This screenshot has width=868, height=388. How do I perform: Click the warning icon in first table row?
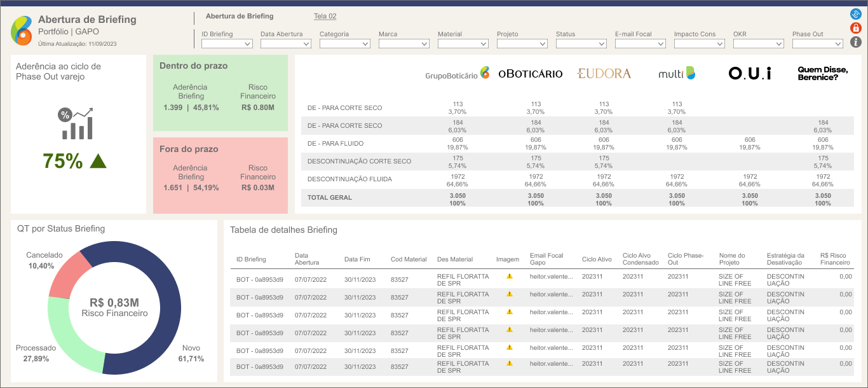pyautogui.click(x=509, y=277)
